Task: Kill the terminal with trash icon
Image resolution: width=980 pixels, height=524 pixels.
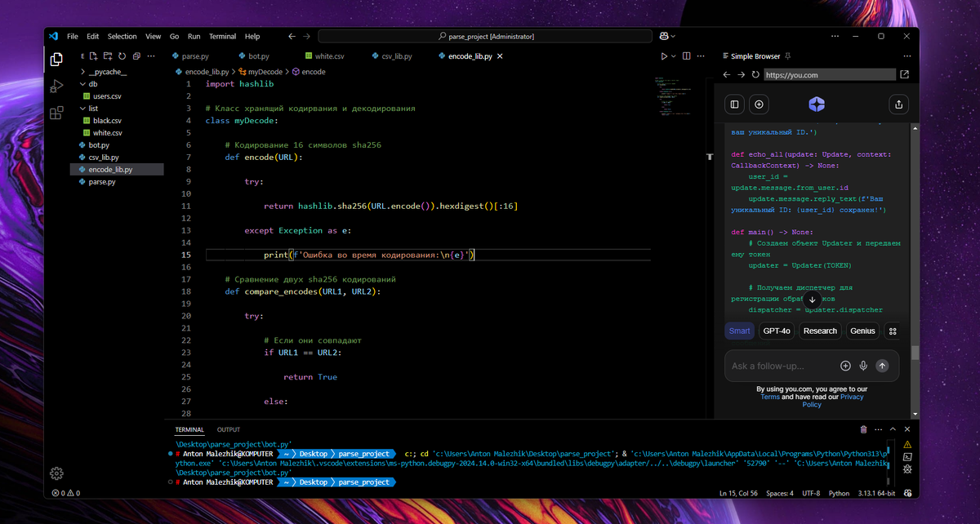Action: (x=864, y=429)
